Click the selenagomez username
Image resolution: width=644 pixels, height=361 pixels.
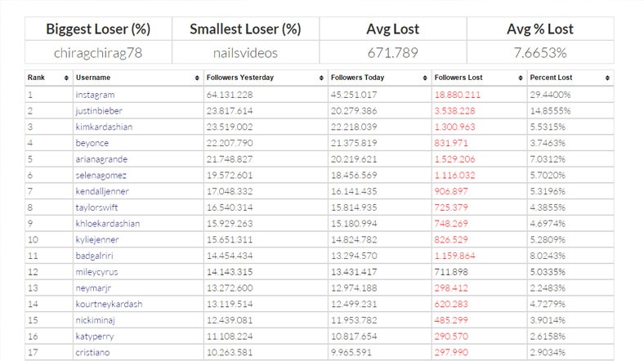click(x=101, y=175)
